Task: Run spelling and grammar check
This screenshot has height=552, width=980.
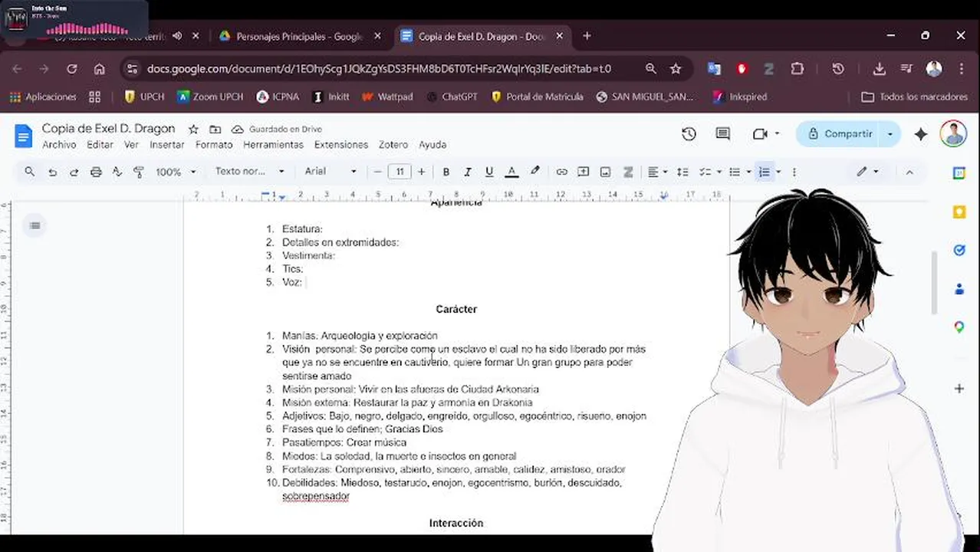Action: 117,172
